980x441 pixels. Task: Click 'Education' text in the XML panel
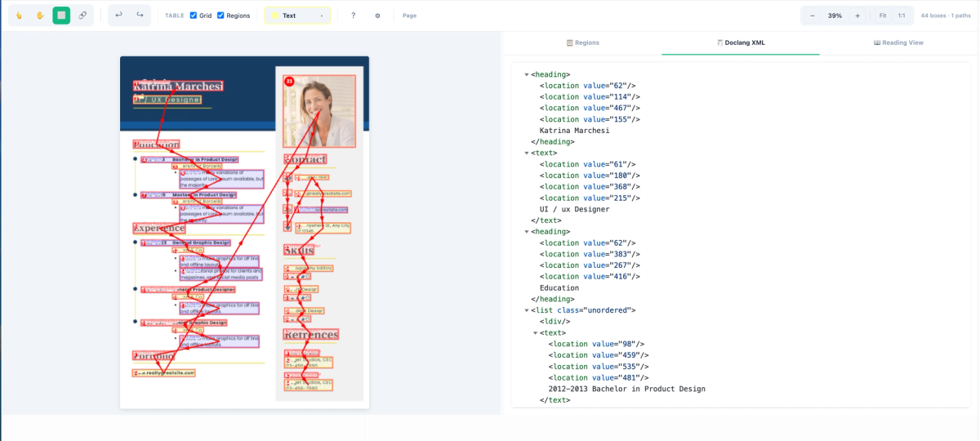tap(559, 287)
